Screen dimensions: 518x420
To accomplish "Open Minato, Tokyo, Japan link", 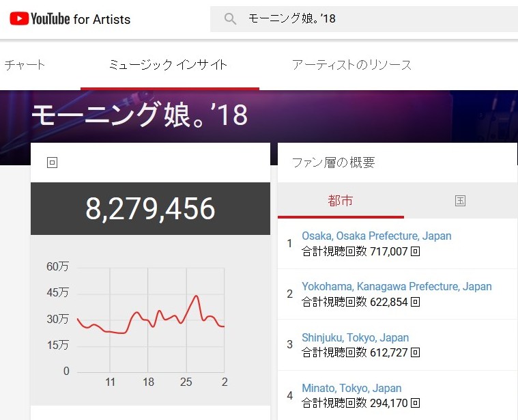I will (351, 388).
